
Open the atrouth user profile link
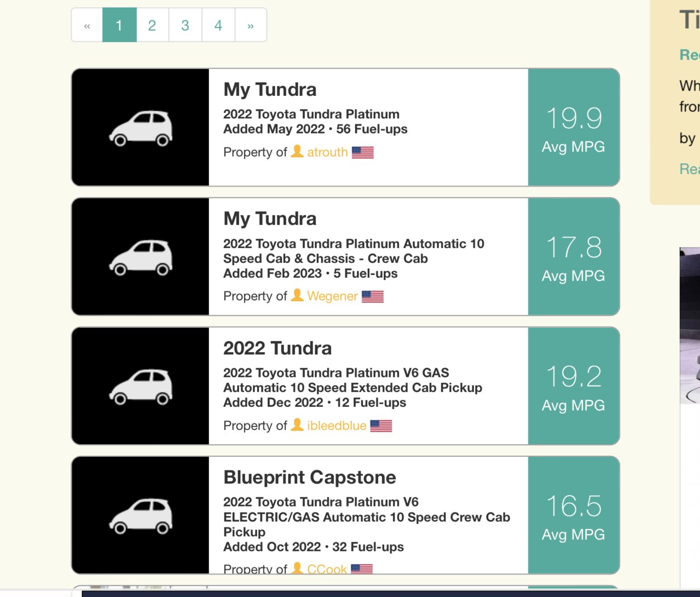pos(327,152)
